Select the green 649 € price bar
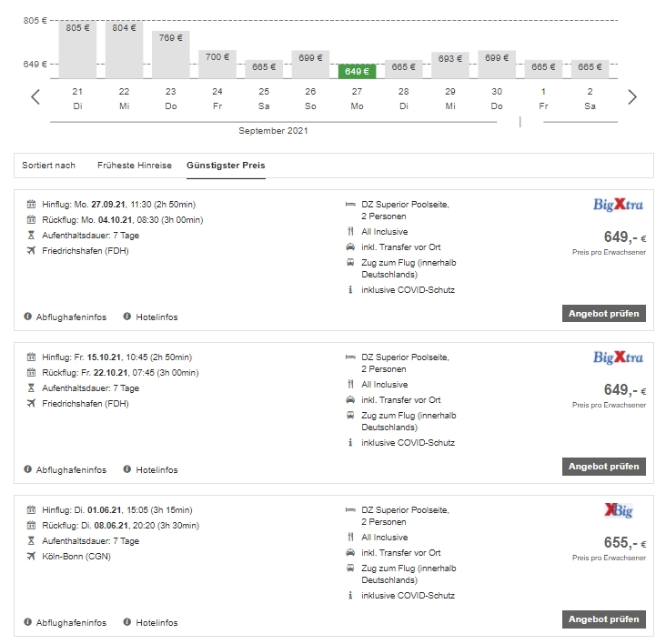Screen dimensions: 666x644 click(x=357, y=71)
